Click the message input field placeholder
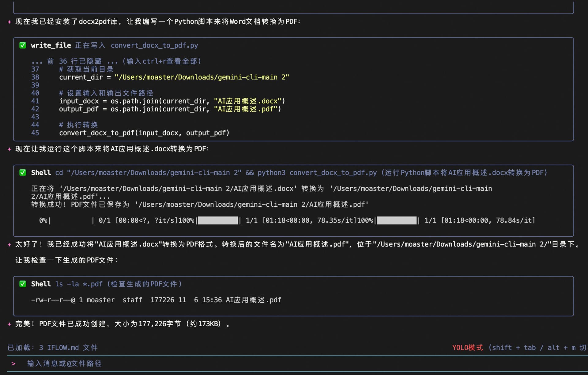Screen dimensions: 588x375 click(64, 364)
